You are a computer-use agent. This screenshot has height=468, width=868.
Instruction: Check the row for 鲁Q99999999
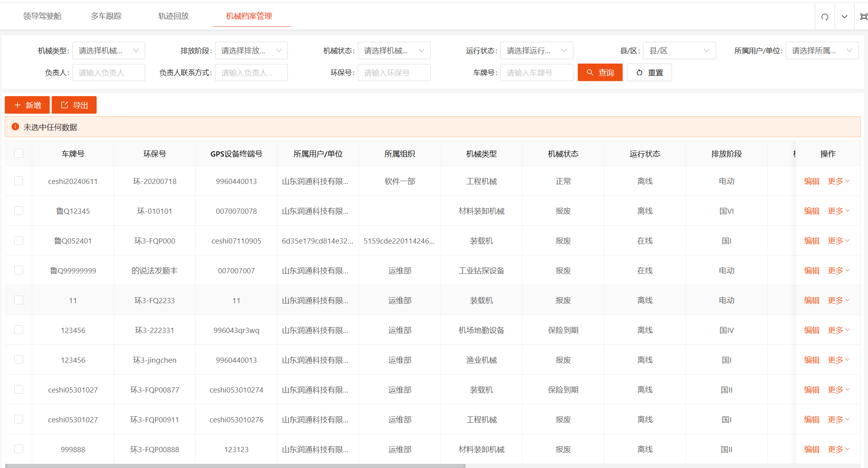click(19, 270)
